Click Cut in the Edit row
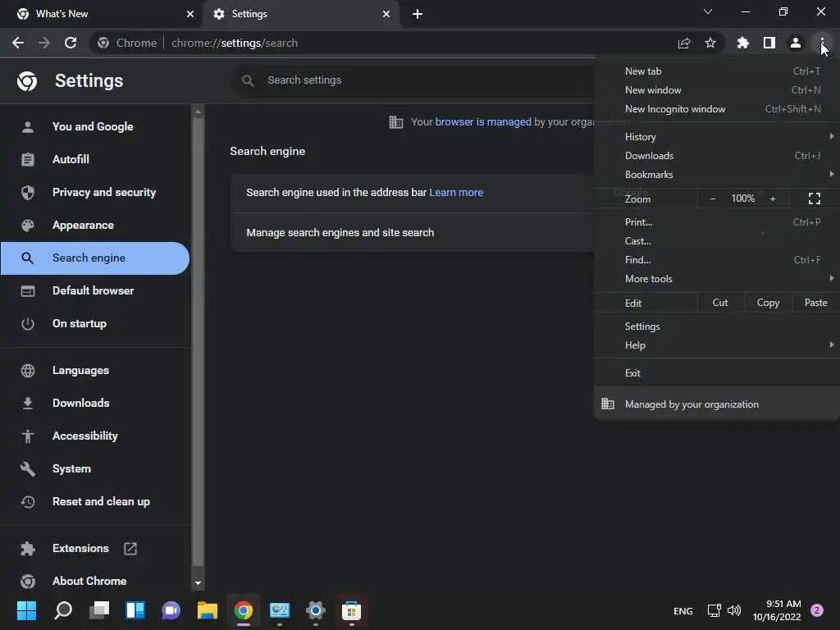This screenshot has width=840, height=630. tap(720, 303)
